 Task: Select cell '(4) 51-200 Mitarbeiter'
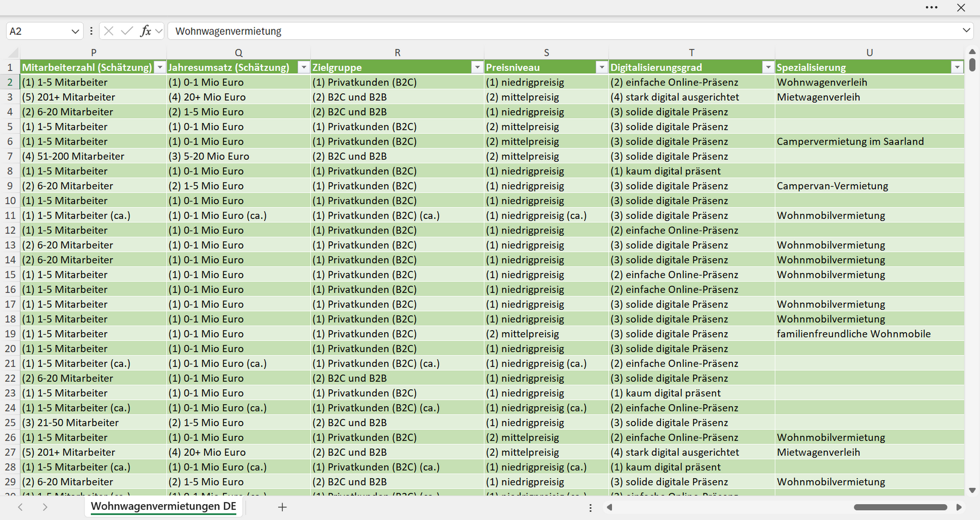[x=94, y=156]
